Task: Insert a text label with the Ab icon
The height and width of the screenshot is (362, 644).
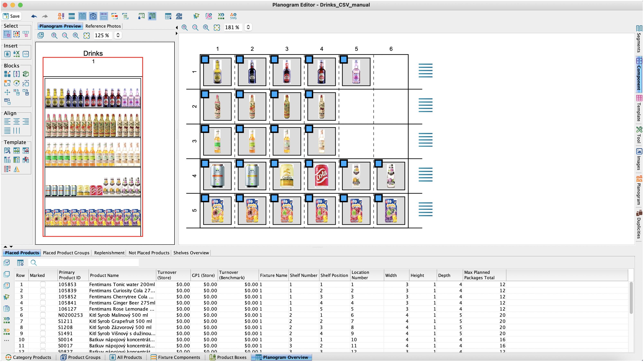Action: click(x=26, y=54)
